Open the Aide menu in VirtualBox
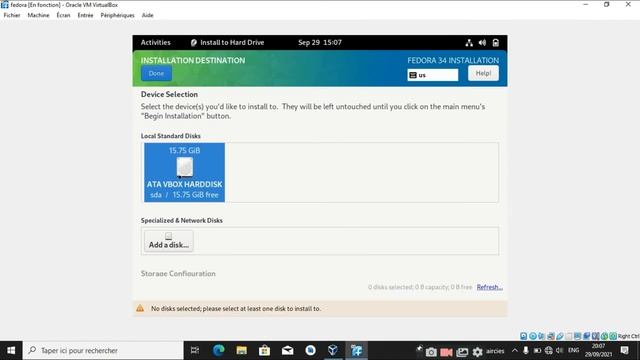640x360 pixels. 147,15
